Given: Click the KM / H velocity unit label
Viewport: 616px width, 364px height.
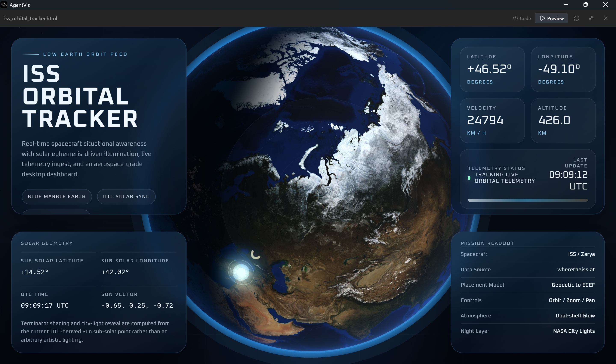Looking at the screenshot, I should pyautogui.click(x=476, y=133).
